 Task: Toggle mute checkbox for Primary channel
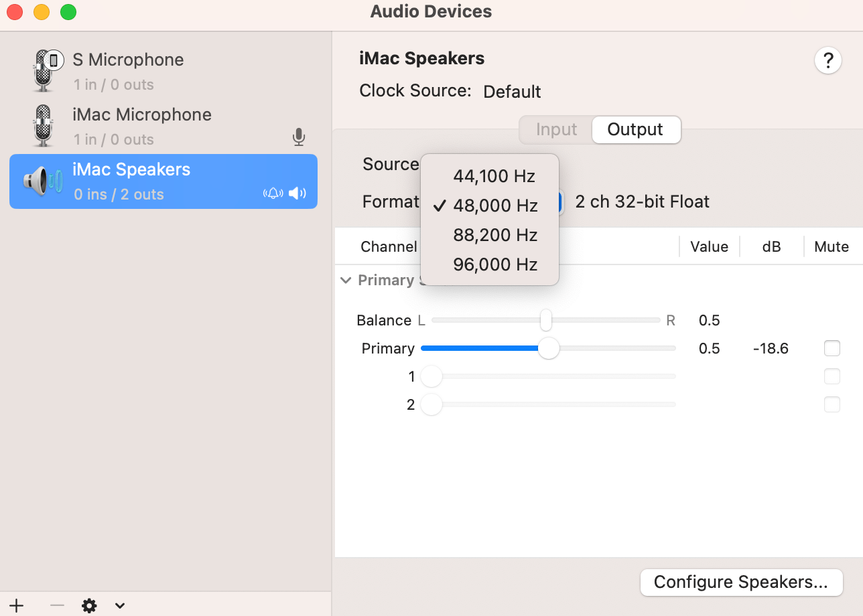[832, 348]
